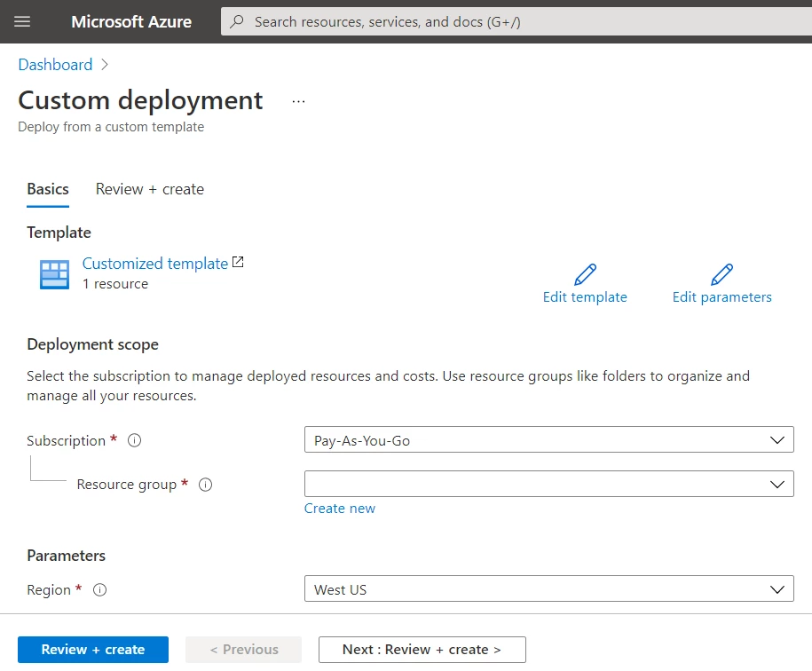Select the Basics tab
Screen dimensions: 812x671
click(48, 190)
